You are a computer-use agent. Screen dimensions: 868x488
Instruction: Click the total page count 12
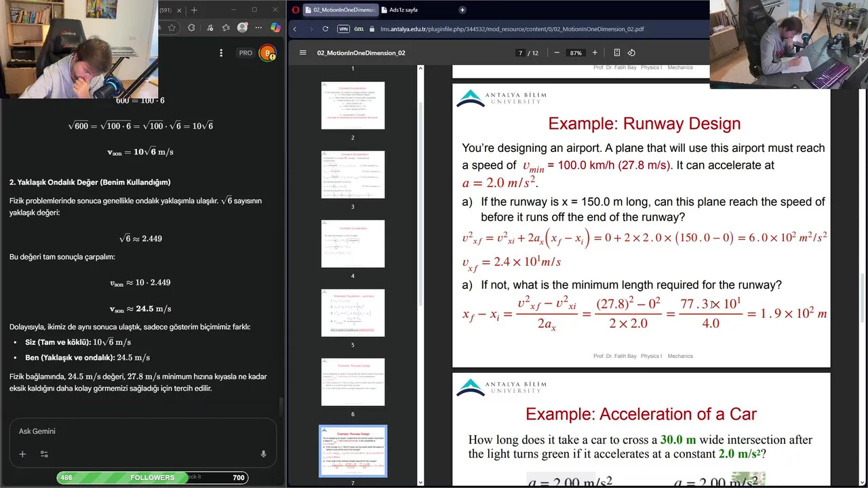tap(535, 53)
